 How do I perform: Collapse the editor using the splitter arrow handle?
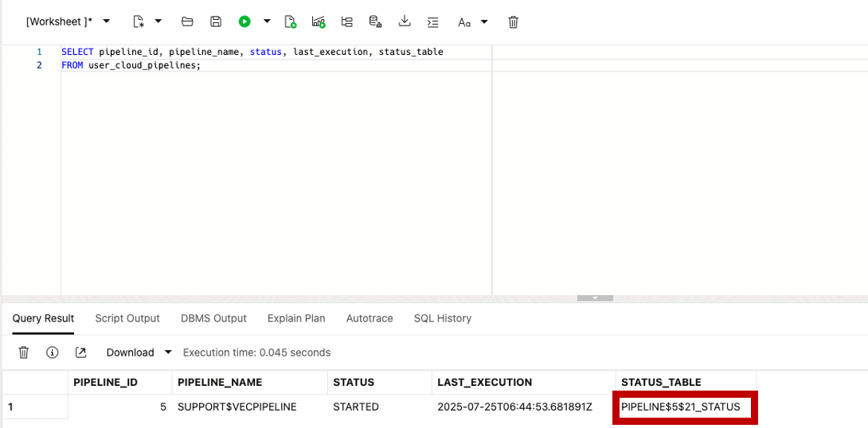595,298
